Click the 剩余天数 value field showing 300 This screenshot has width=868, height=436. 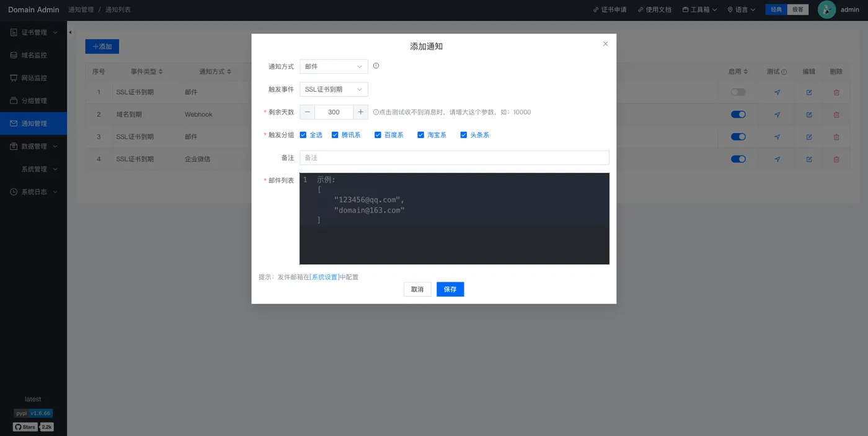(x=334, y=112)
